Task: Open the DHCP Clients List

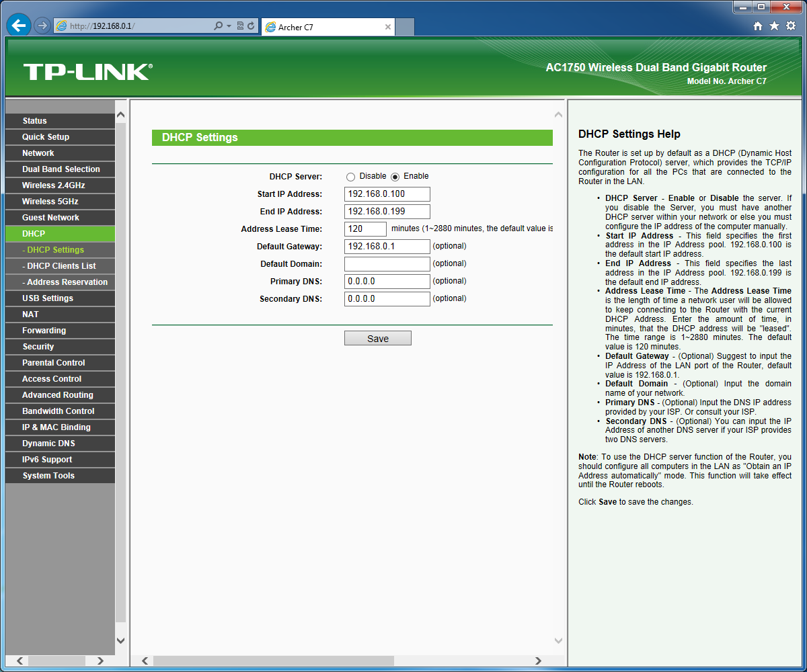Action: pos(60,266)
